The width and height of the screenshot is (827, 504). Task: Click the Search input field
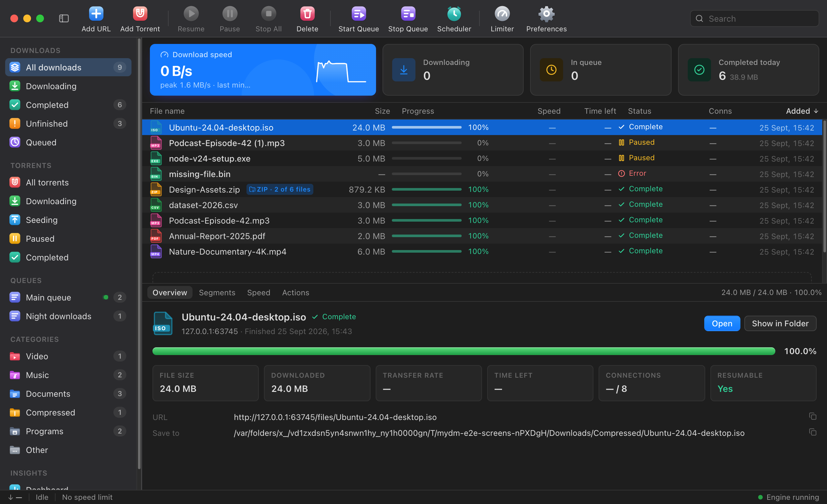pyautogui.click(x=754, y=18)
